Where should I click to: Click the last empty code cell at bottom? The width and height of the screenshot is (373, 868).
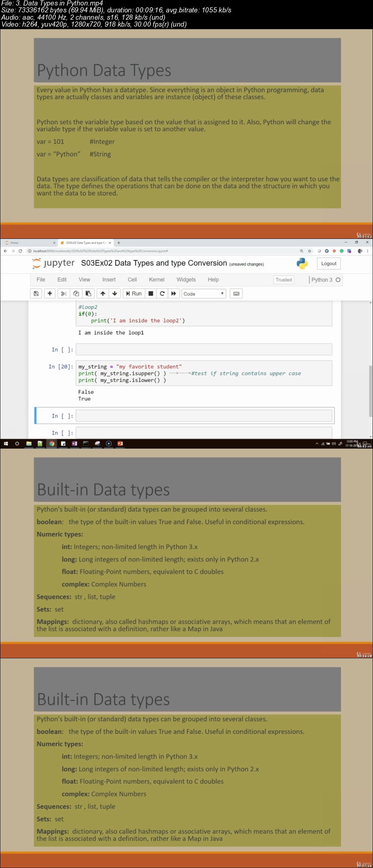(x=204, y=433)
